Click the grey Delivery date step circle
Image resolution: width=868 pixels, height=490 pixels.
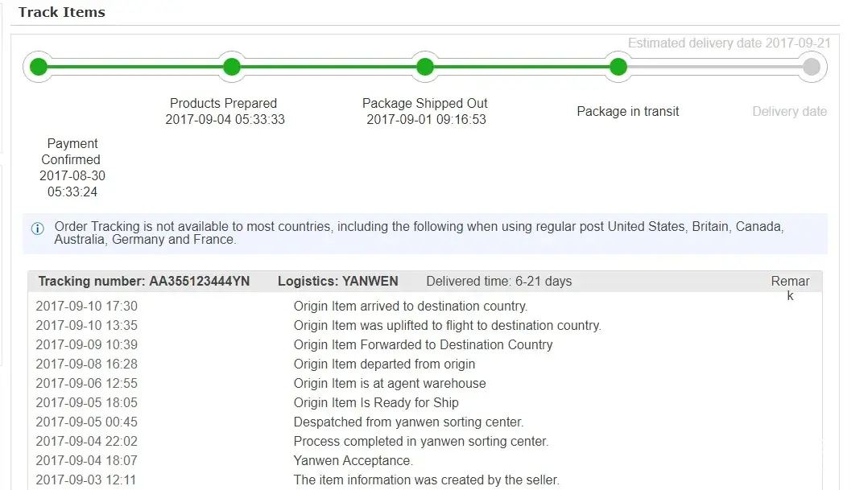point(811,67)
